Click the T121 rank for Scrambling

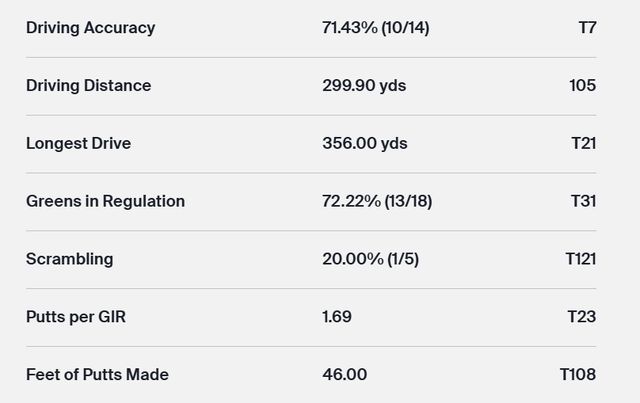[x=580, y=259]
